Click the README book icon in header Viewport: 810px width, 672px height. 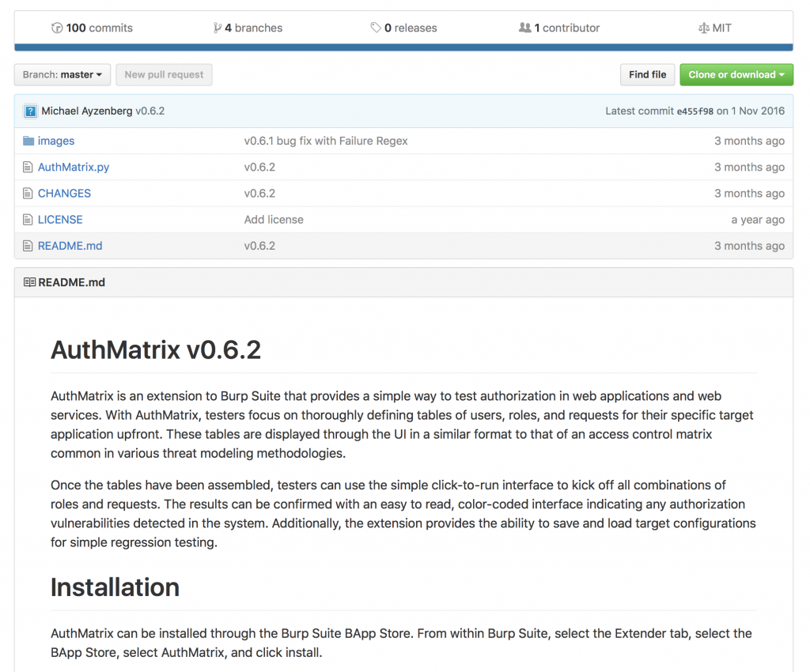29,282
